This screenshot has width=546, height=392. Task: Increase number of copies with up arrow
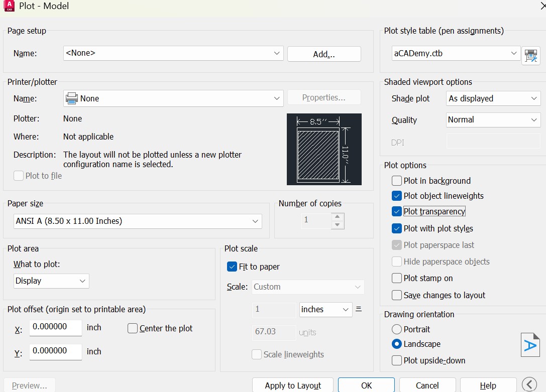pyautogui.click(x=337, y=217)
